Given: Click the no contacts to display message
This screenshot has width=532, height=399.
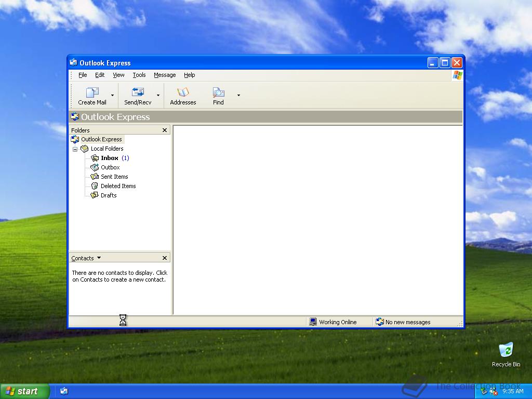Looking at the screenshot, I should [x=119, y=276].
